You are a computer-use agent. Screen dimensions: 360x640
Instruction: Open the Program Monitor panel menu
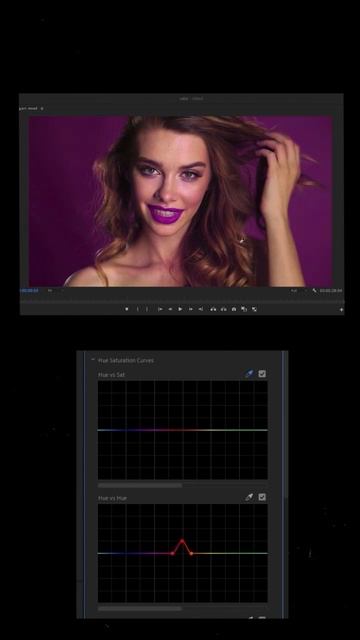pyautogui.click(x=42, y=109)
